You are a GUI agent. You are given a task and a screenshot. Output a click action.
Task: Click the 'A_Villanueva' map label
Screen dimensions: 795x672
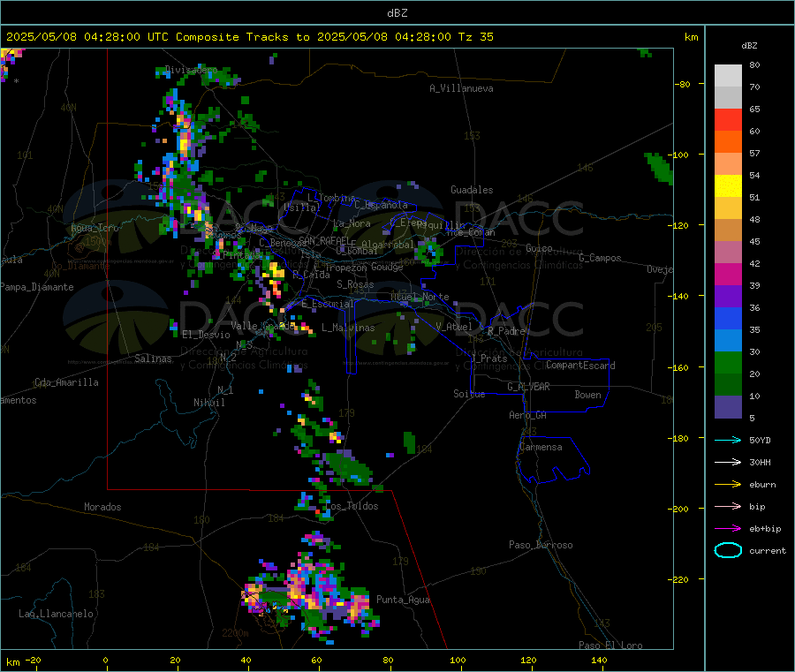[461, 88]
